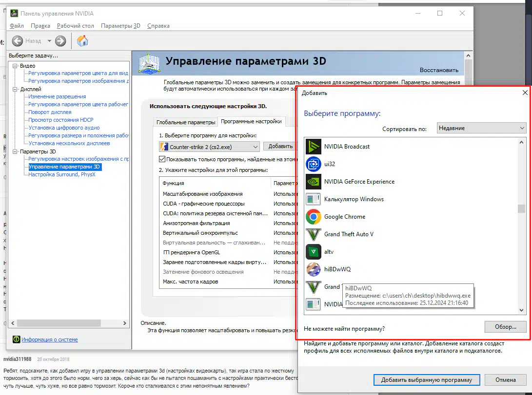Image resolution: width=532 pixels, height=395 pixels.
Task: Select the altv program icon
Action: click(313, 252)
